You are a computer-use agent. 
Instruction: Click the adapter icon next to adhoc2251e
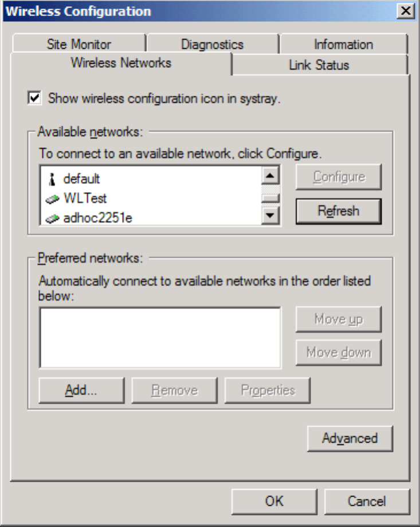pyautogui.click(x=53, y=218)
